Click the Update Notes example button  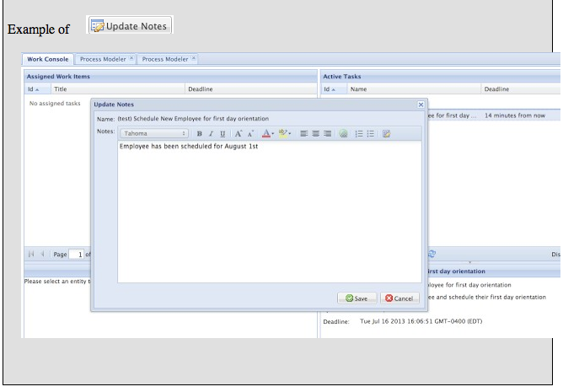[x=129, y=25]
